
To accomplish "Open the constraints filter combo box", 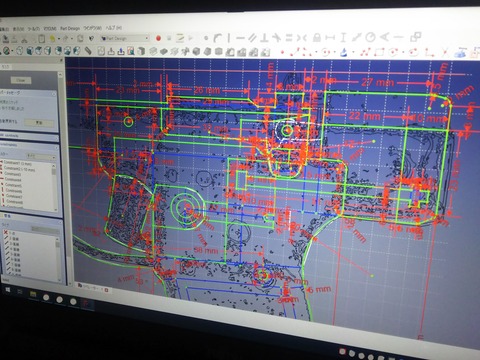I will 41,156.
